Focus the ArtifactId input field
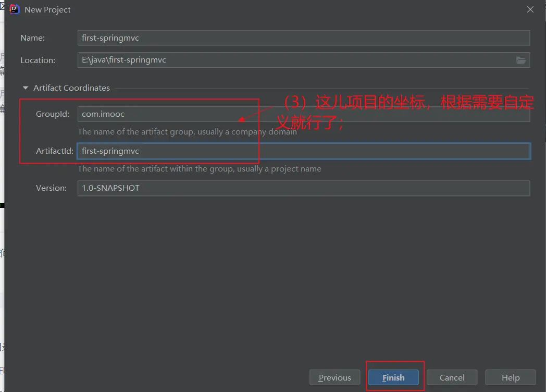The height and width of the screenshot is (392, 546). point(304,151)
